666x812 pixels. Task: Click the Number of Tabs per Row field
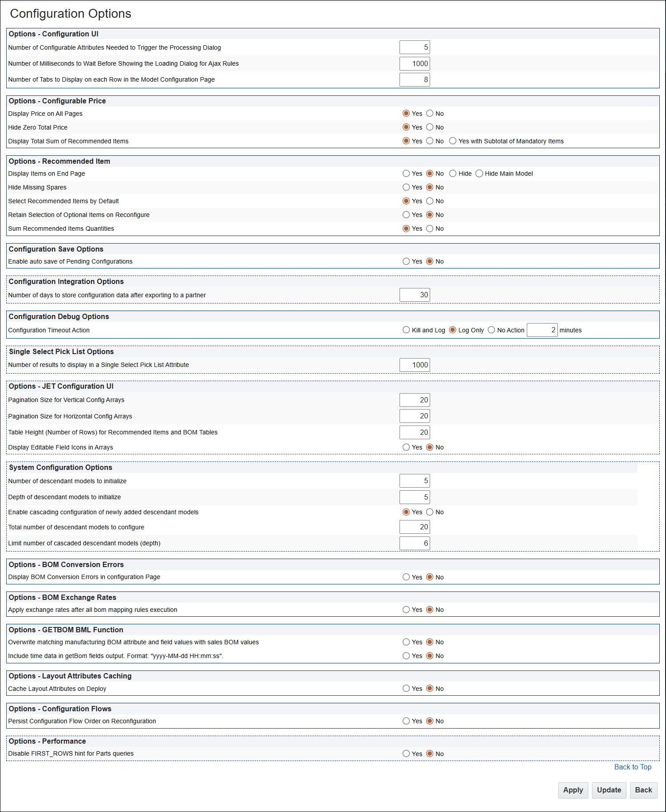click(x=415, y=79)
